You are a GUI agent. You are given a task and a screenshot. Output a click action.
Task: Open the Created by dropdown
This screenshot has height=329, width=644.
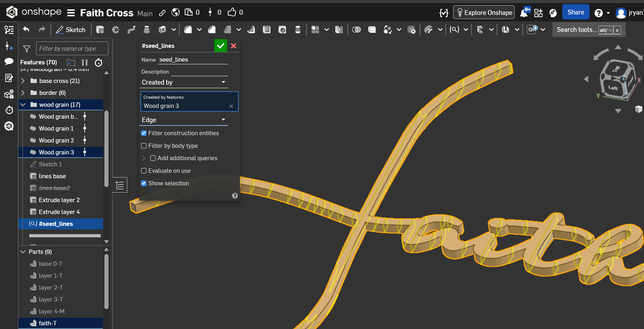pos(184,82)
